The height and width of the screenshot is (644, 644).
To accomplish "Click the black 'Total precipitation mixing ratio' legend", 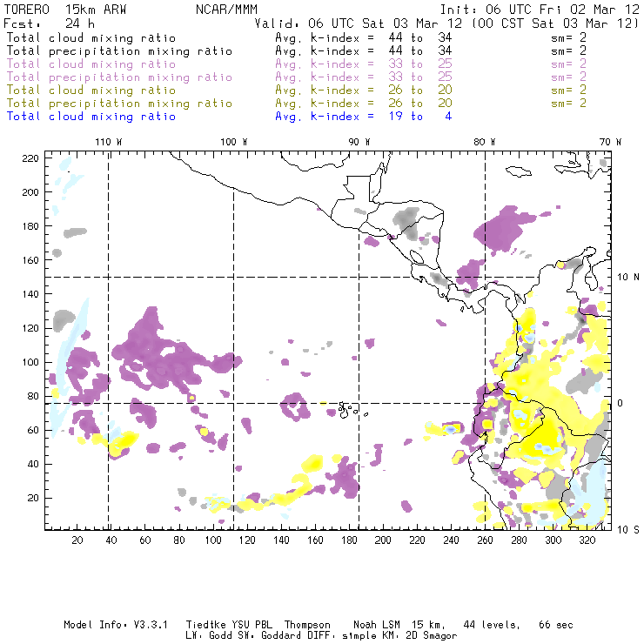I will coord(119,51).
